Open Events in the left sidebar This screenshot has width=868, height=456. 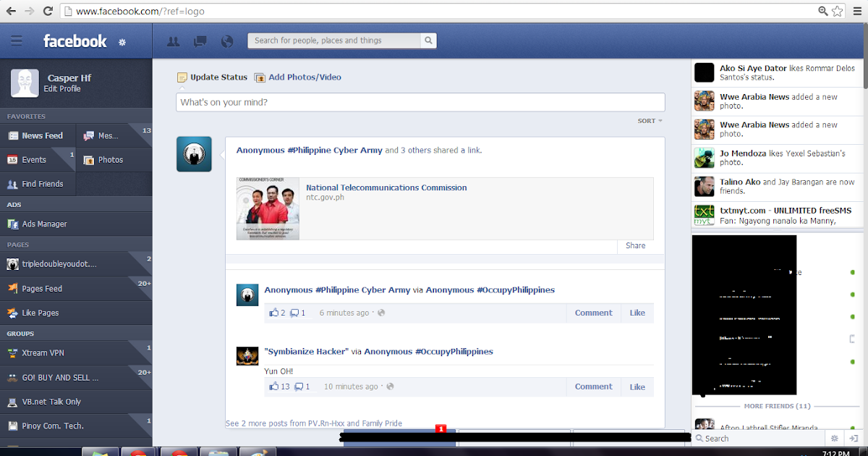[38, 159]
